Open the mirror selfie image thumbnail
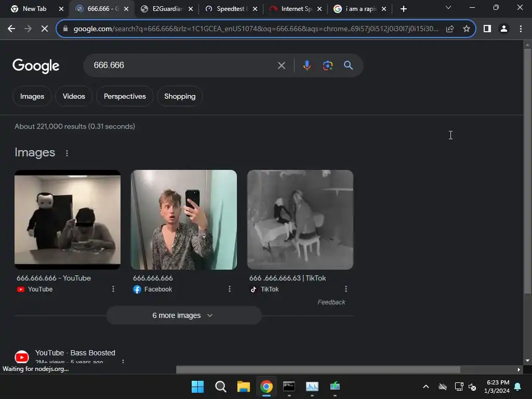 pos(184,220)
